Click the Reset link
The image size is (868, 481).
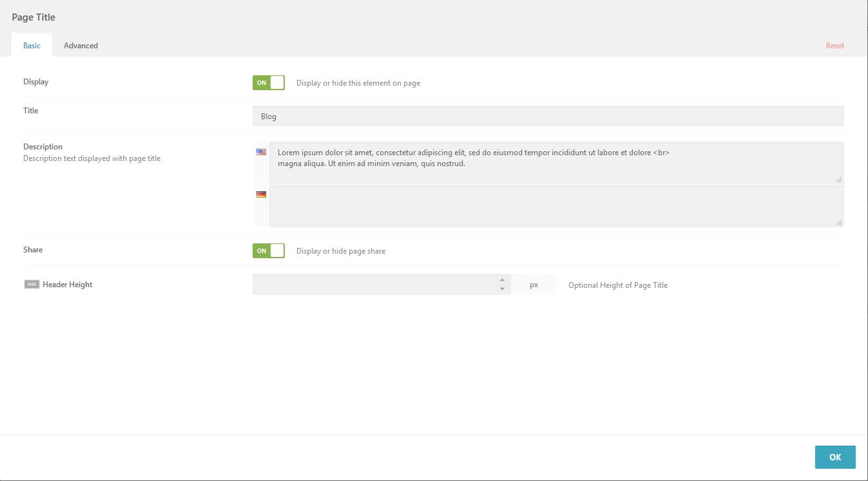[x=834, y=46]
